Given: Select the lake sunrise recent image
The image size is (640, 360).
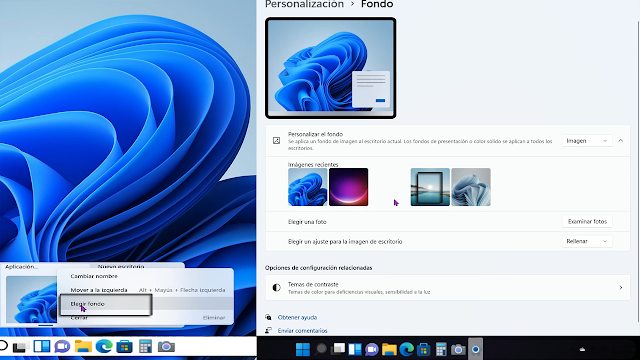Looking at the screenshot, I should point(430,187).
